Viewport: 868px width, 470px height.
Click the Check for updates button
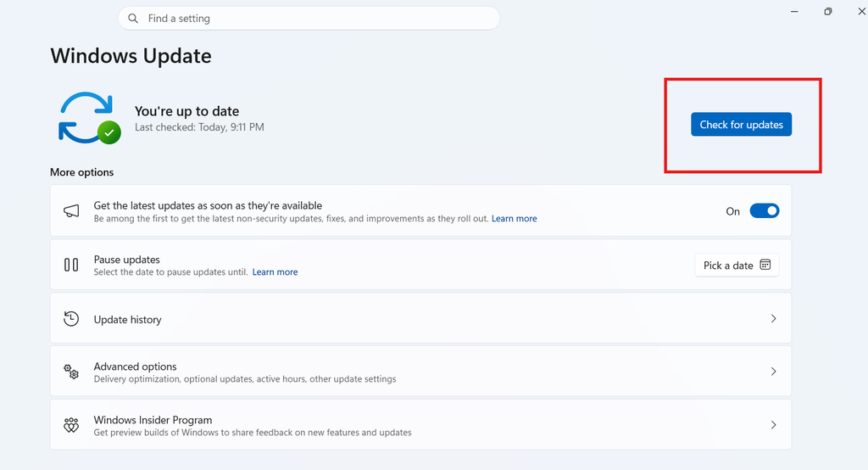tap(741, 124)
